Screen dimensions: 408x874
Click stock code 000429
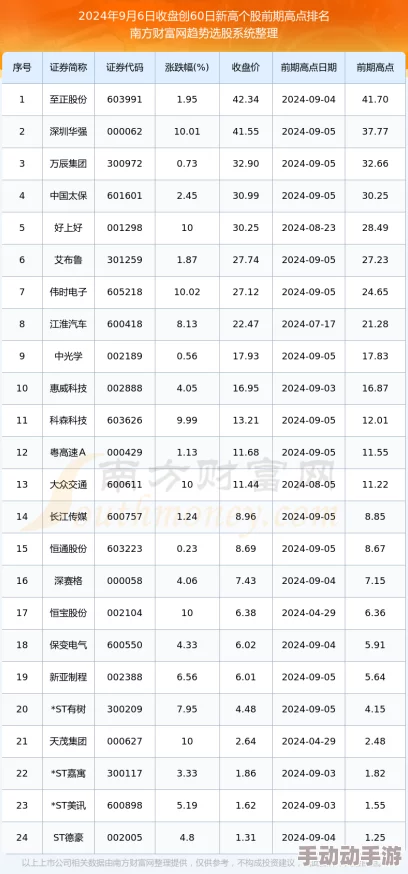click(125, 453)
